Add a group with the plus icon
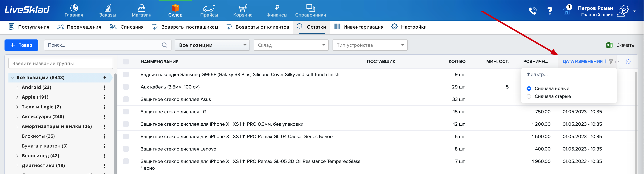 pyautogui.click(x=105, y=77)
